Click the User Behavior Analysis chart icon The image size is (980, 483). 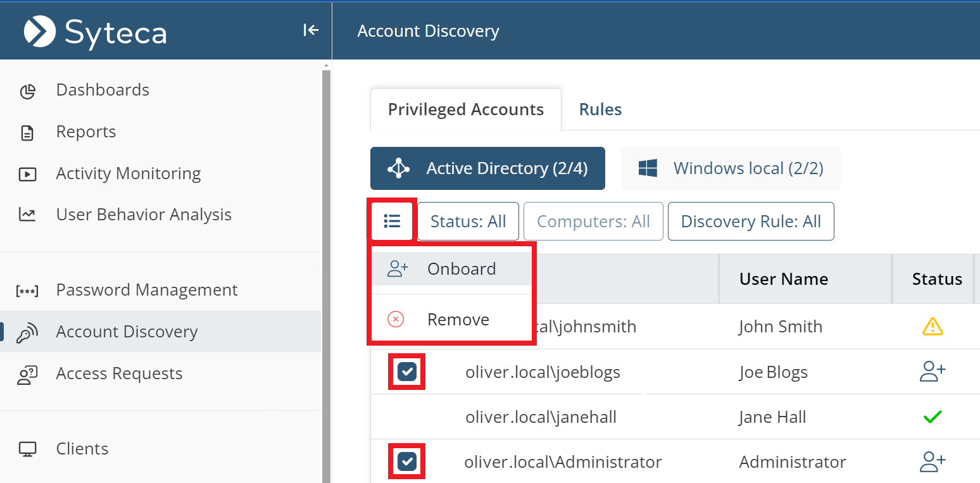[x=27, y=215]
